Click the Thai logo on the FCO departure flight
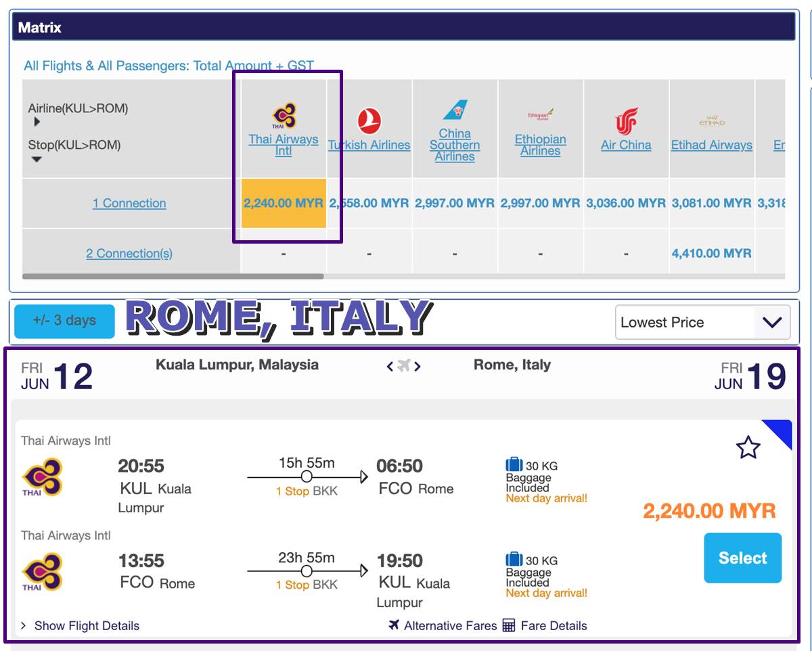The image size is (812, 651). (x=42, y=573)
